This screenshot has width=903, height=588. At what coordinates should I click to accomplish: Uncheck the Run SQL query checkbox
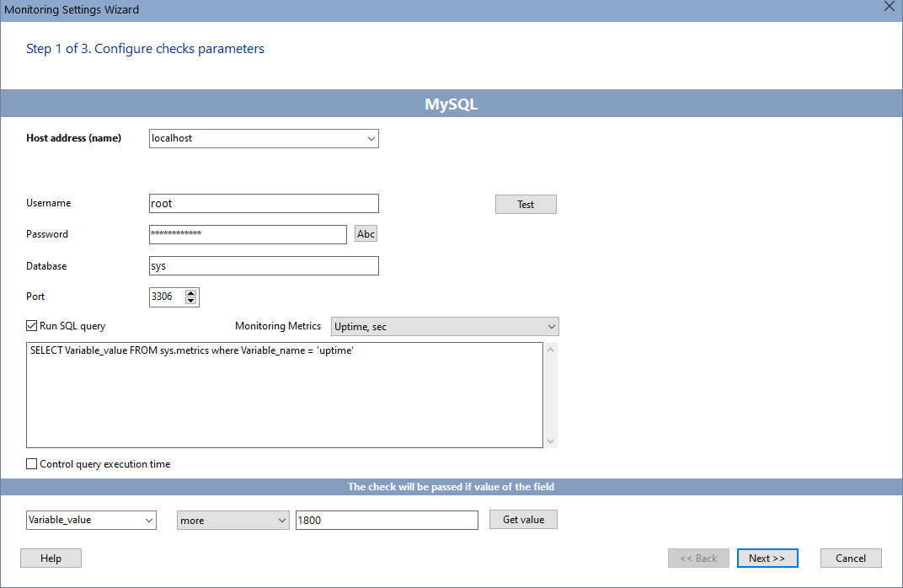pyautogui.click(x=32, y=326)
